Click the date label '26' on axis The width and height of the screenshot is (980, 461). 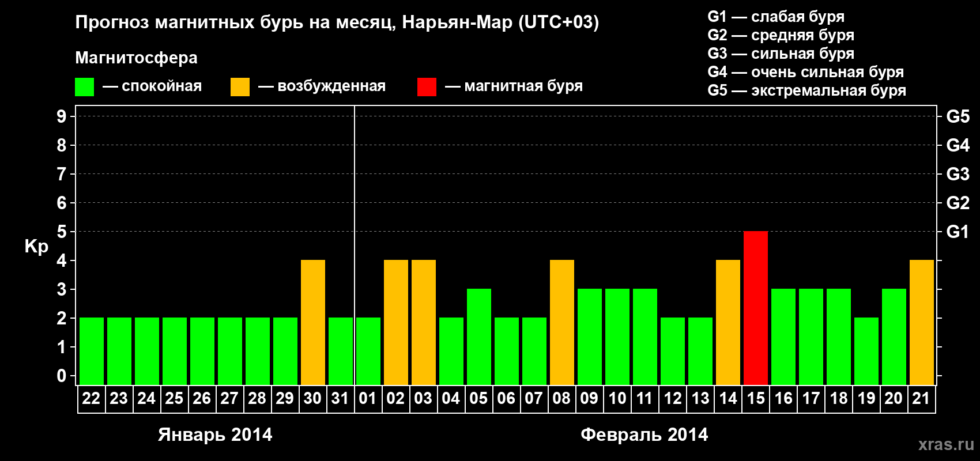tap(202, 398)
